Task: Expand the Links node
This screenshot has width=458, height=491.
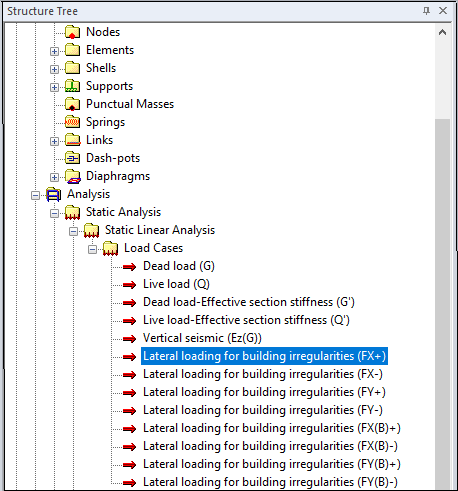Action: click(54, 141)
